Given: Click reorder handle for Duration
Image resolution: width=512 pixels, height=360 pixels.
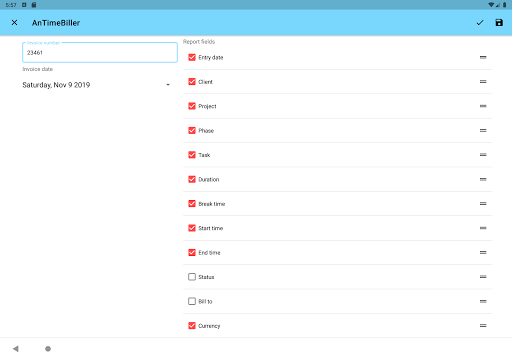Looking at the screenshot, I should 483,179.
